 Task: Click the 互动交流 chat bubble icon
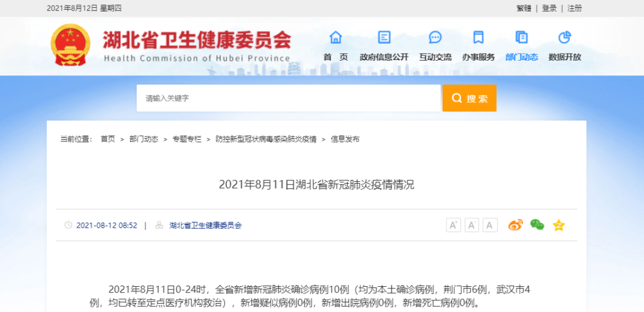pyautogui.click(x=435, y=37)
